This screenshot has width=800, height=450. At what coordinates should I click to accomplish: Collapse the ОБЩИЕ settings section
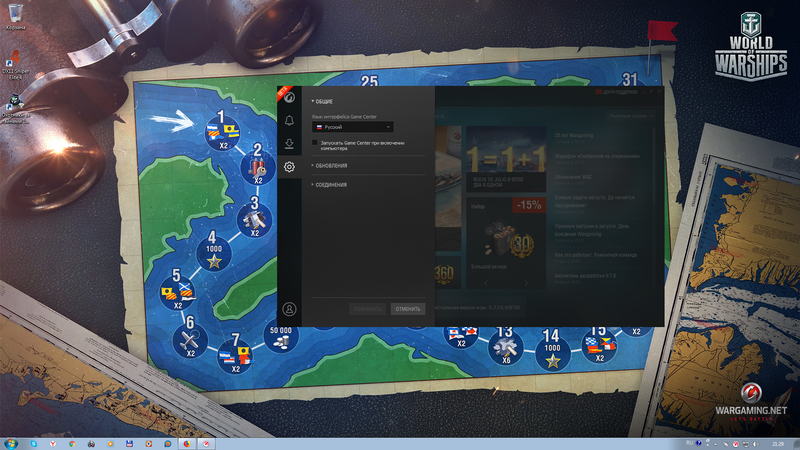(322, 102)
